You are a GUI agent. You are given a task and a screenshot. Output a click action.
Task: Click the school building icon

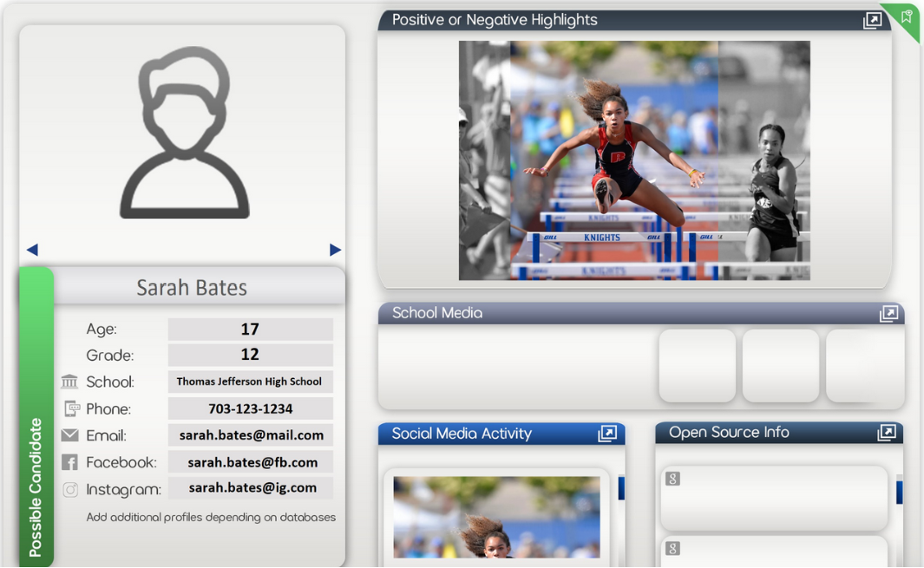[69, 382]
